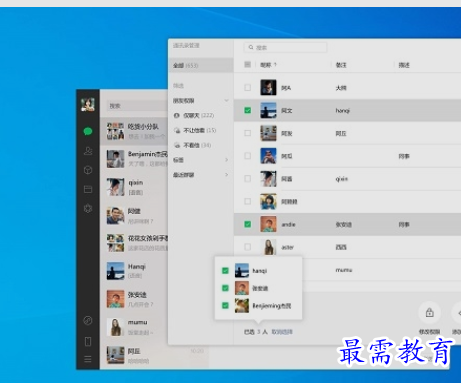Click the 描述 column header
The height and width of the screenshot is (383, 461).
(x=404, y=65)
